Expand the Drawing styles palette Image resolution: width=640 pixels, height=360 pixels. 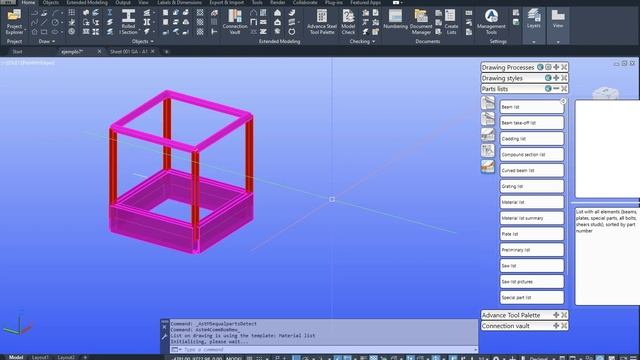tap(556, 78)
